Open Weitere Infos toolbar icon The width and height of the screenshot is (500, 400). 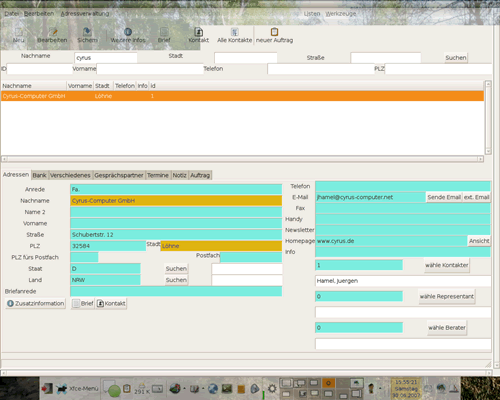tap(128, 35)
